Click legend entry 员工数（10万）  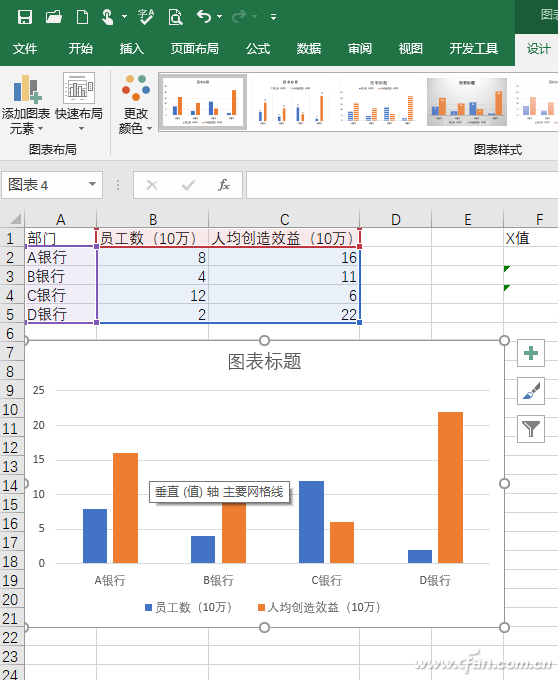(189, 607)
